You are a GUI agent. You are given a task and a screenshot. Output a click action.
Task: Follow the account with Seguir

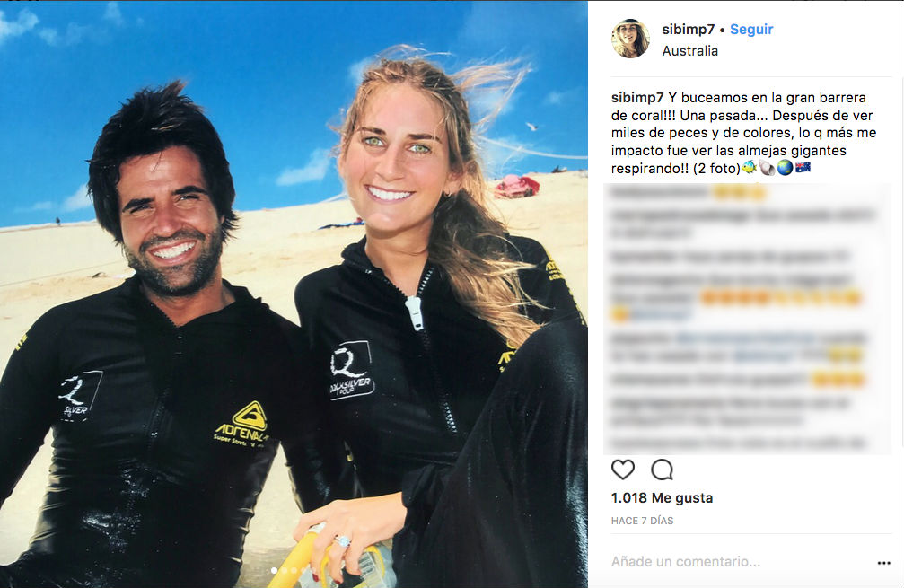[x=751, y=29]
